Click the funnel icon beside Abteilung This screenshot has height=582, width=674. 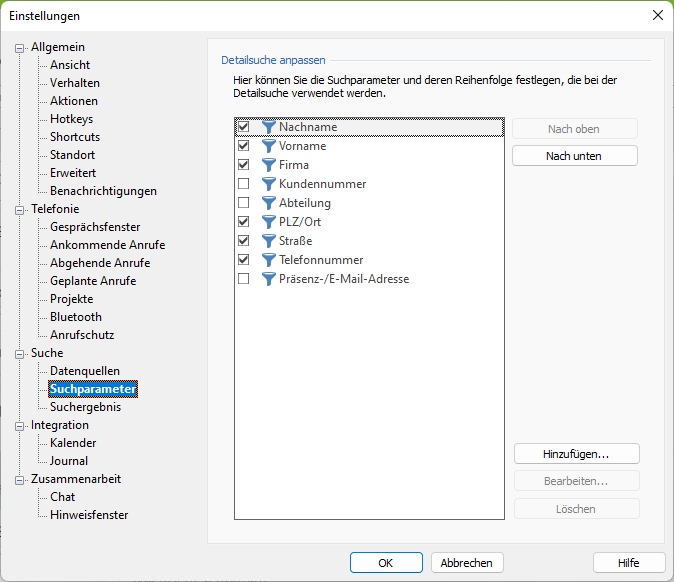click(268, 203)
